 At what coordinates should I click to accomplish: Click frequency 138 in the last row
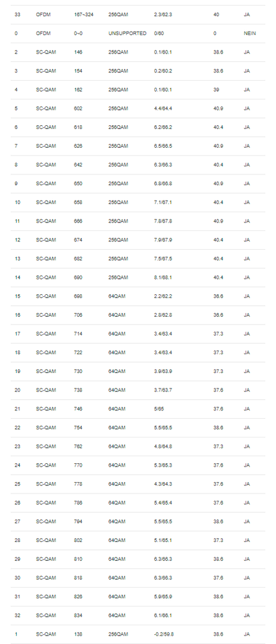coord(78,634)
